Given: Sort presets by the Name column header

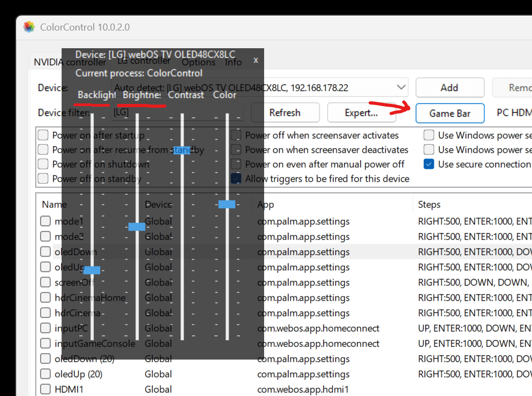Looking at the screenshot, I should coord(54,204).
